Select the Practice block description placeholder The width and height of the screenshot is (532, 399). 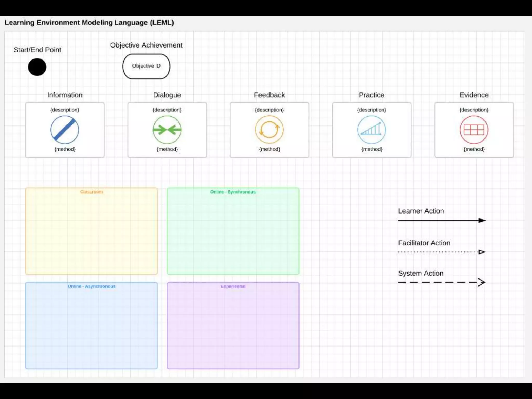point(371,110)
